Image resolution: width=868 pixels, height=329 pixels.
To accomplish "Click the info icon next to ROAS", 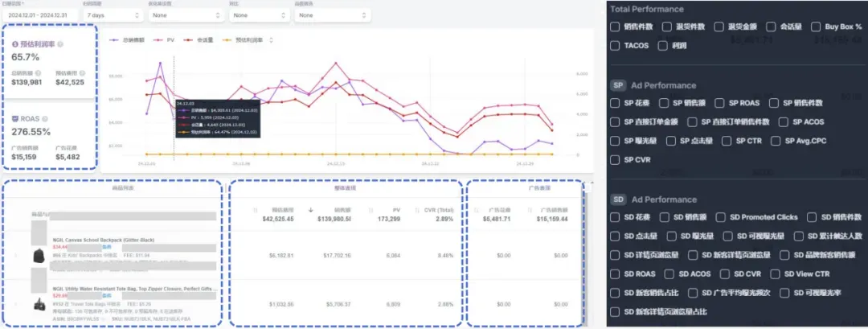I will tap(44, 118).
